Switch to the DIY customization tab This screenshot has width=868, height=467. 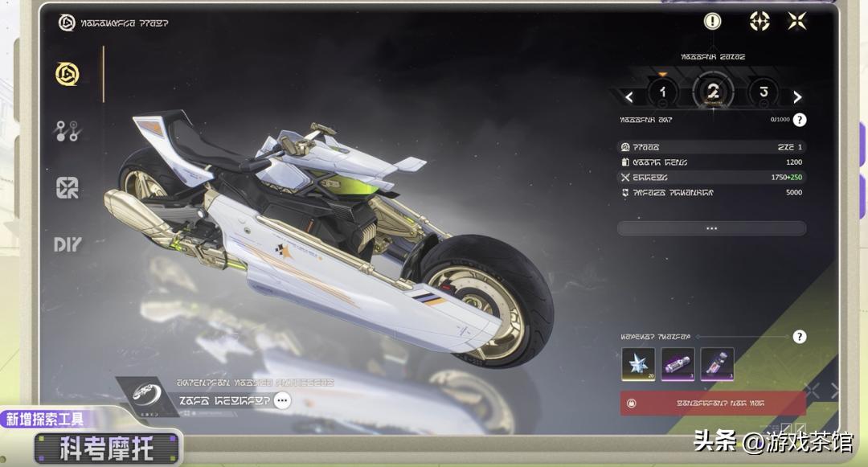(x=68, y=244)
